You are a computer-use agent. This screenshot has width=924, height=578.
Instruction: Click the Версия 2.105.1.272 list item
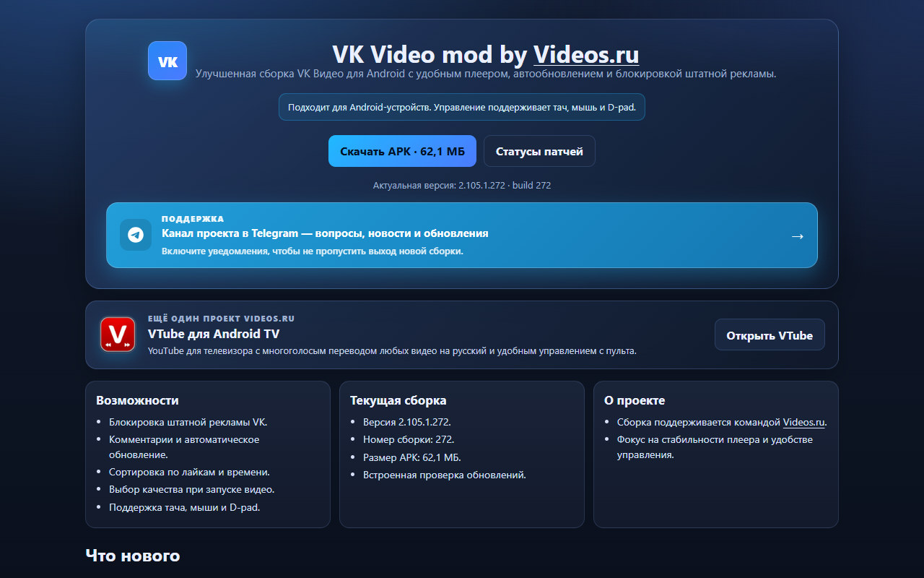(407, 422)
